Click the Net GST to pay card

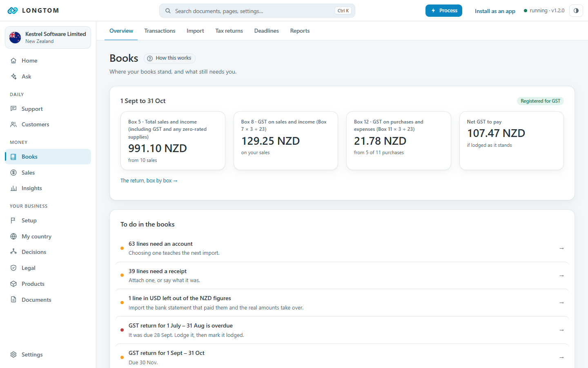click(512, 141)
